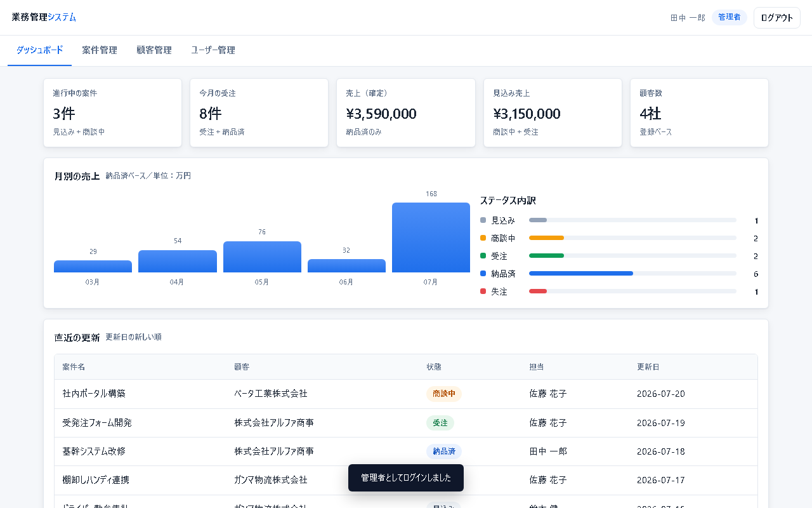Screen dimensions: 812x508
Task: Select the 04月 bar showing 54
Action: click(178, 262)
